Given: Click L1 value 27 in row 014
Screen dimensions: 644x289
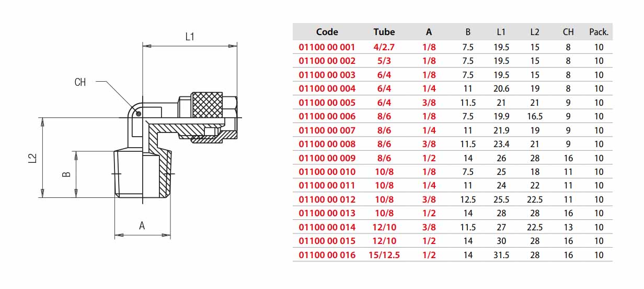Looking at the screenshot, I should (501, 227).
